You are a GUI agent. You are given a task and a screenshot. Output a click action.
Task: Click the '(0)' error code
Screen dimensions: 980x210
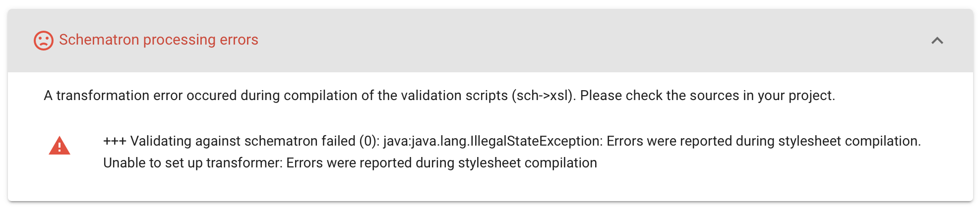(x=369, y=141)
